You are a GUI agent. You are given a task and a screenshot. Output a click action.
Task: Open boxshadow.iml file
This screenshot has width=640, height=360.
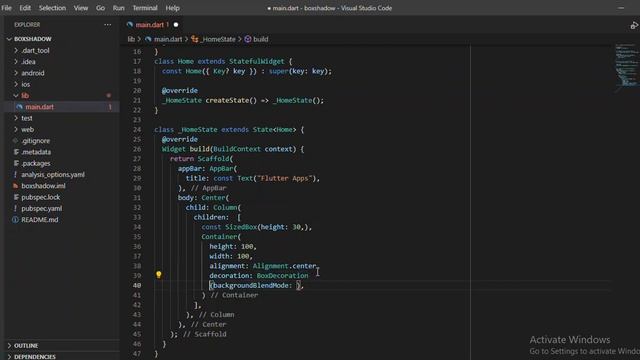click(43, 186)
